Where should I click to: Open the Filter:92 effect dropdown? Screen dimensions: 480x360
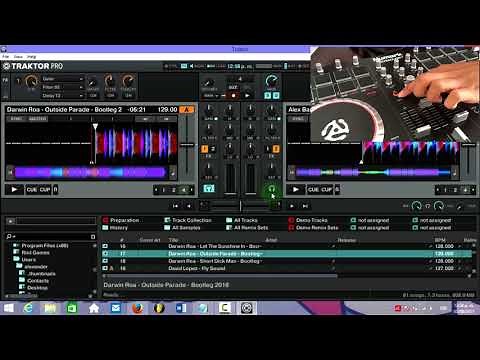63,87
